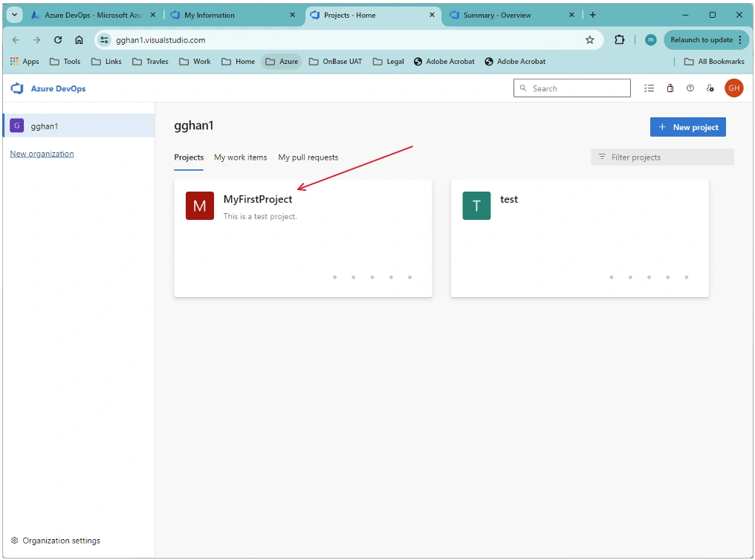Open the GH account avatar
This screenshot has width=755, height=560.
coord(733,88)
